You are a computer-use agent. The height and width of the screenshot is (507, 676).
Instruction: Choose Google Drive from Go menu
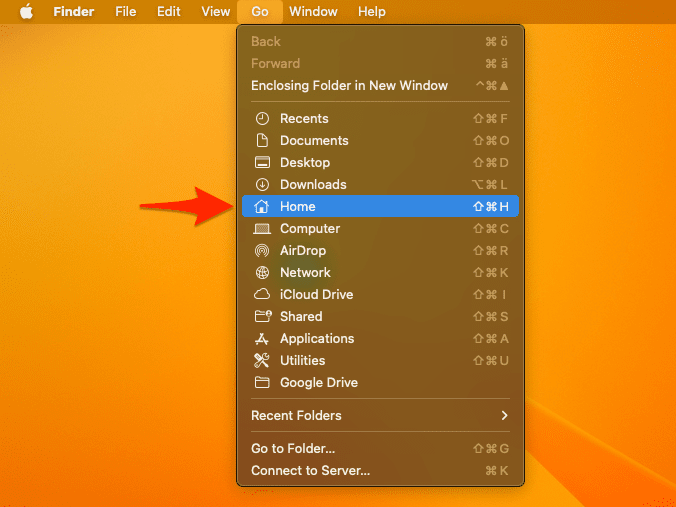click(318, 383)
